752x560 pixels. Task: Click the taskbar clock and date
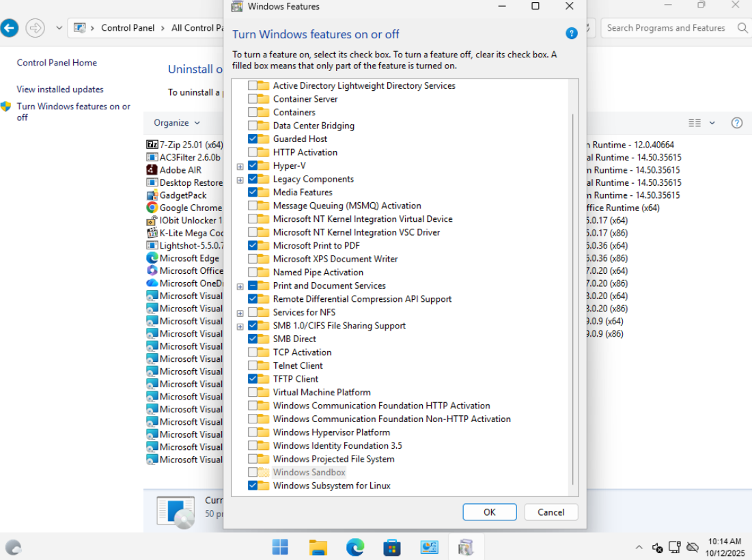pyautogui.click(x=725, y=547)
